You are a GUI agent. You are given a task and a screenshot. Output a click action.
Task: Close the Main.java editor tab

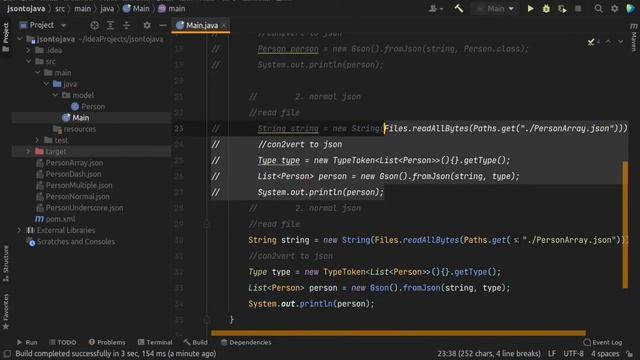point(224,25)
